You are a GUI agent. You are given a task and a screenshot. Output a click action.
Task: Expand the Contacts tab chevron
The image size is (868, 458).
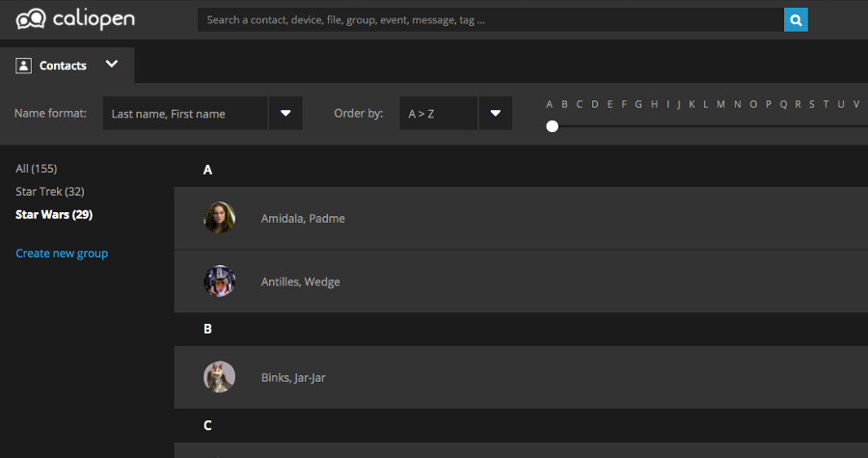tap(112, 65)
